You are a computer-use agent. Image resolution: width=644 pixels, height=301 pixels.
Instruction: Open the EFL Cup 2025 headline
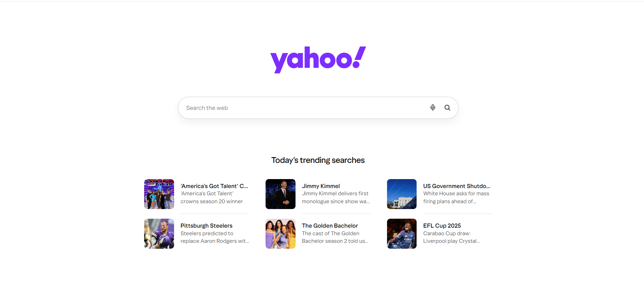(x=442, y=226)
